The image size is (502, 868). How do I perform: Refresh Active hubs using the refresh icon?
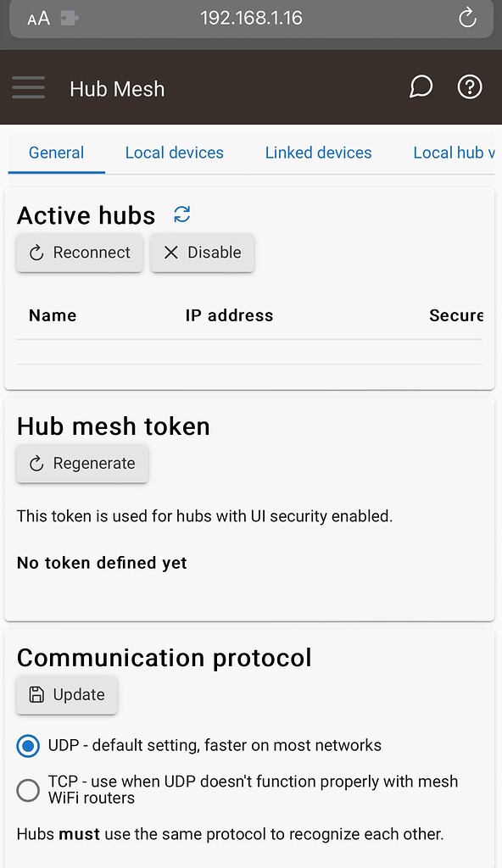point(181,214)
